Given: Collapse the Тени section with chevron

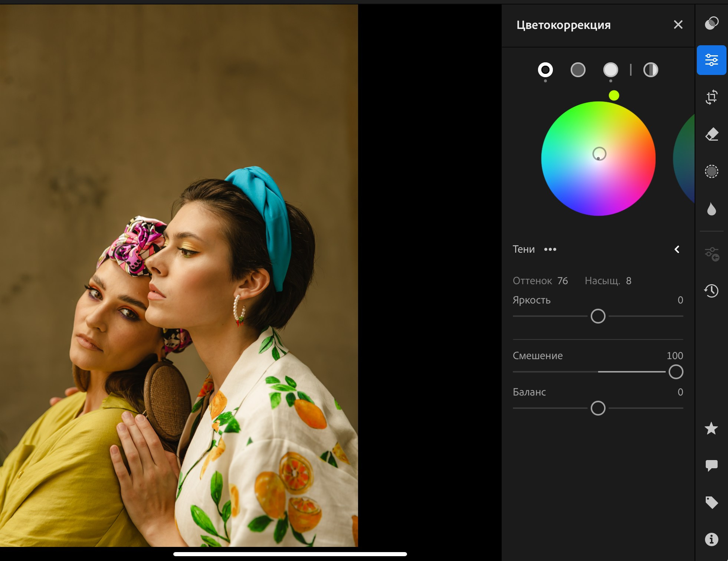Looking at the screenshot, I should (x=677, y=249).
